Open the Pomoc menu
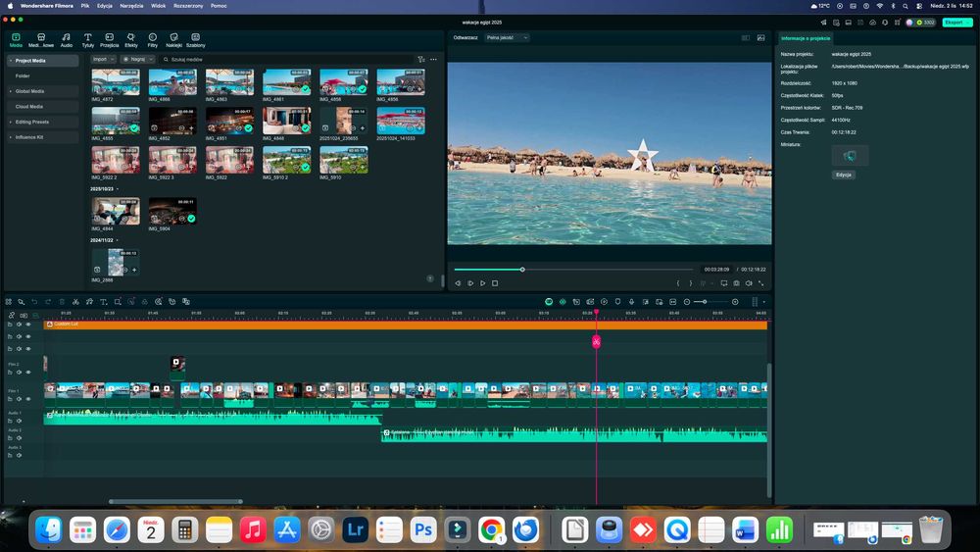980x552 pixels. point(219,6)
